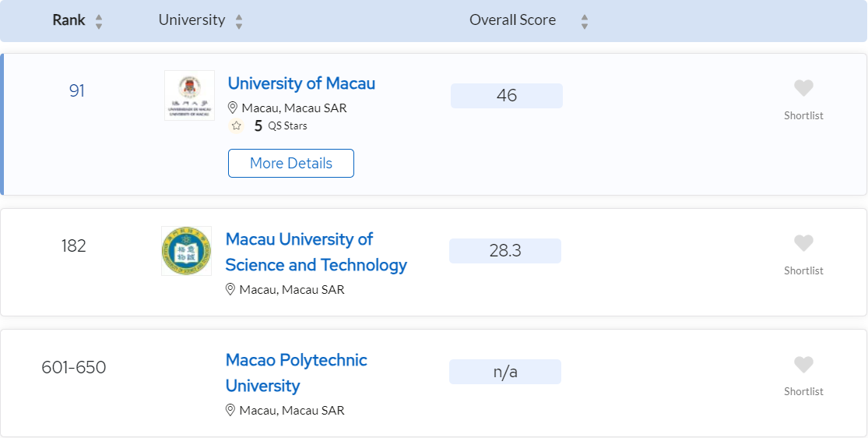This screenshot has width=868, height=438.
Task: Open the Macao Polytechnic University link
Action: click(x=296, y=373)
